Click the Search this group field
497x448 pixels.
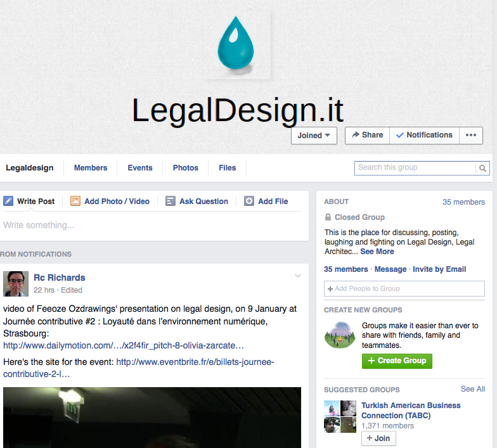tap(415, 168)
